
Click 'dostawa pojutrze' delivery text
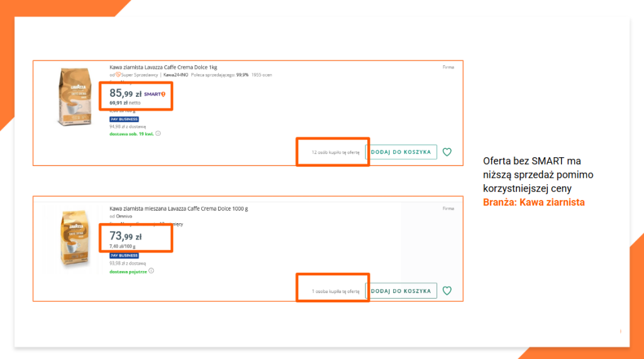(128, 272)
